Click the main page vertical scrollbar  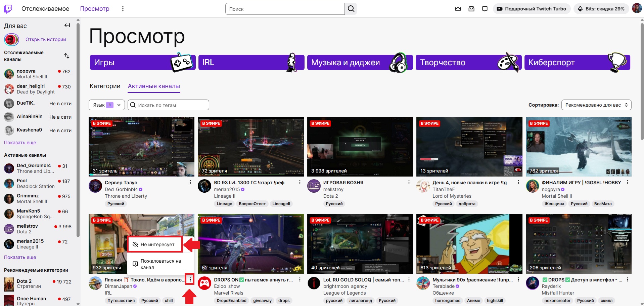[642, 81]
